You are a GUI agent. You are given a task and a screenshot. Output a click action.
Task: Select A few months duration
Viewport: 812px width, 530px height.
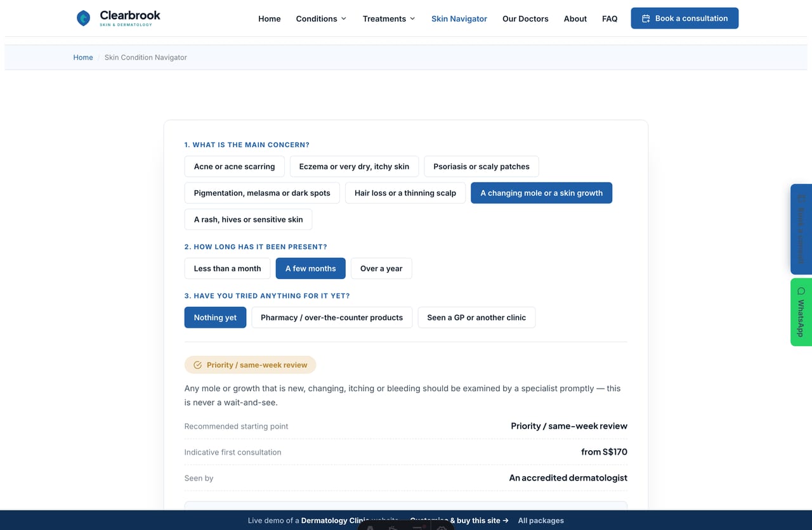311,268
